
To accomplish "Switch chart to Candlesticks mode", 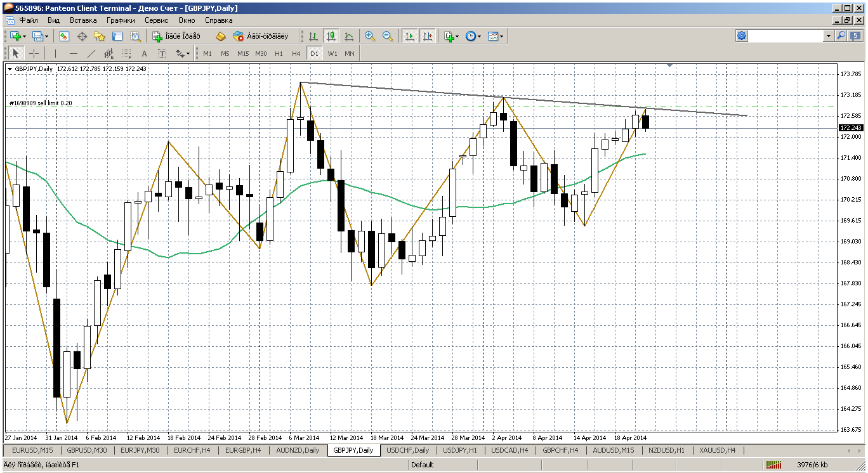I will pos(331,36).
